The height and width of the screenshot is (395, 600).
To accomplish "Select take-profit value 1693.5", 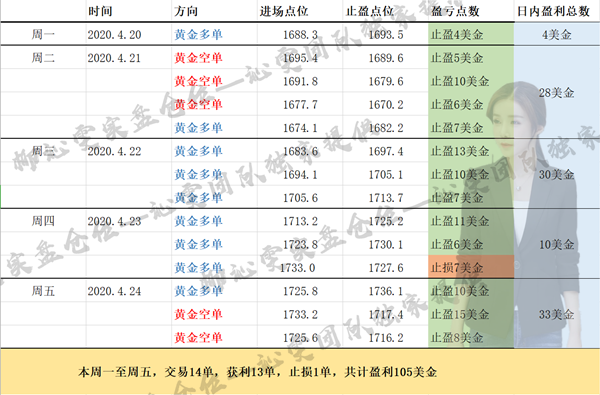I will pyautogui.click(x=386, y=35).
